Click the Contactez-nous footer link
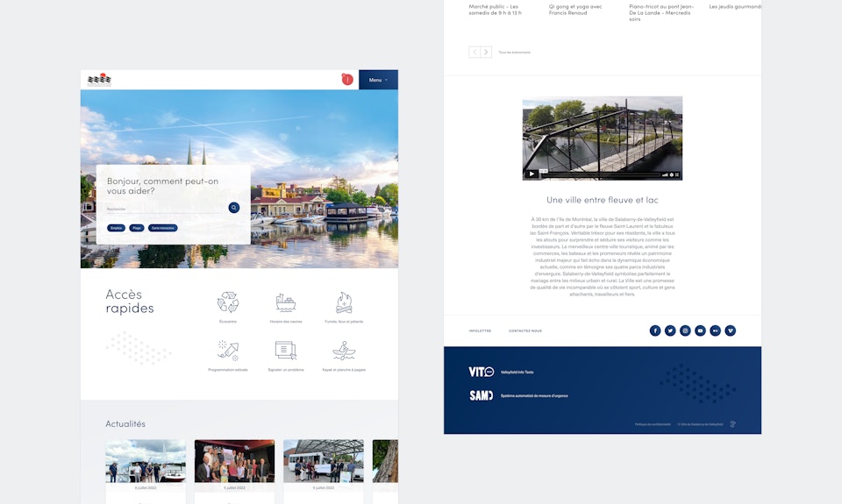The width and height of the screenshot is (842, 504). [525, 331]
